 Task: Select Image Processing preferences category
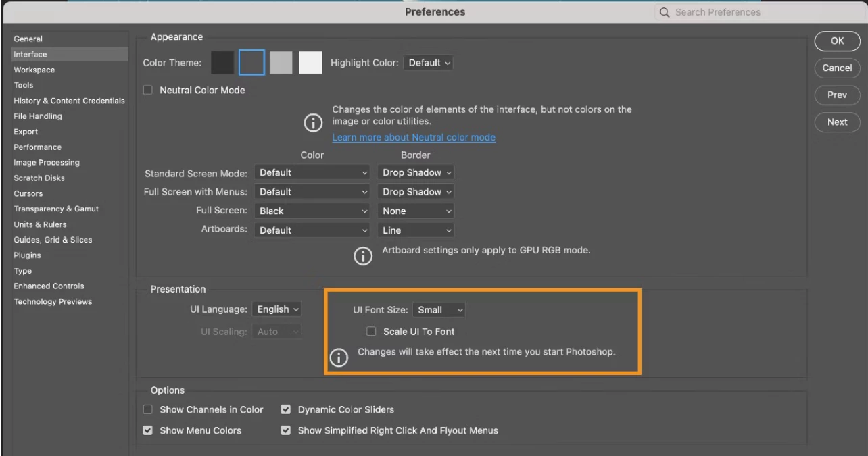click(x=47, y=163)
